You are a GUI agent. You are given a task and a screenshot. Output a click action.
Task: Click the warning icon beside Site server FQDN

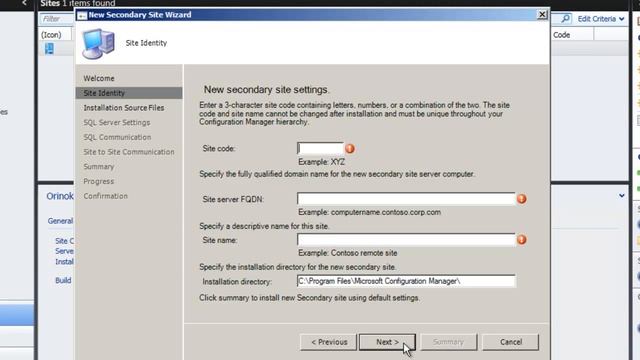[522, 199]
